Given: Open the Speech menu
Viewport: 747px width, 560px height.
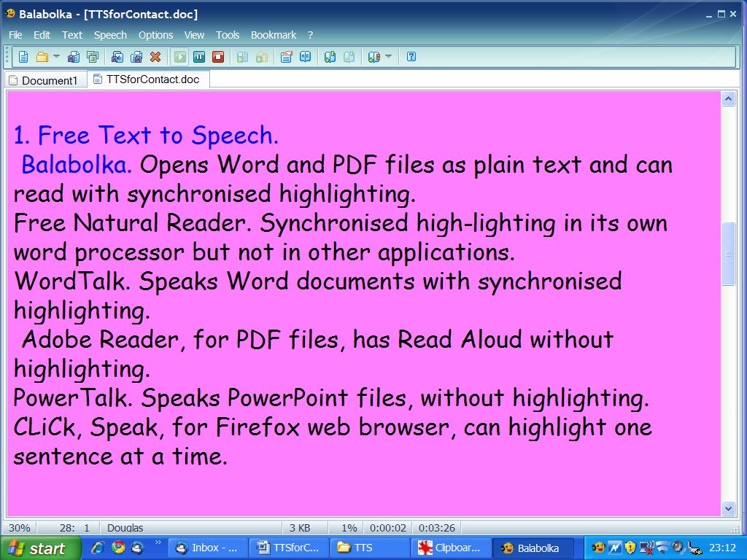Looking at the screenshot, I should [110, 35].
